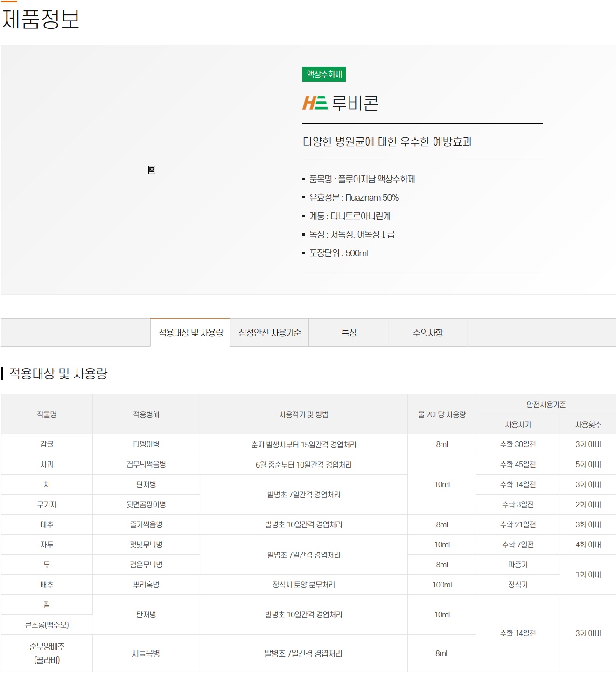Viewport: 616px width, 685px height.
Task: Select the 품목명 : 플루아지남 액상수화제 line
Action: [362, 179]
